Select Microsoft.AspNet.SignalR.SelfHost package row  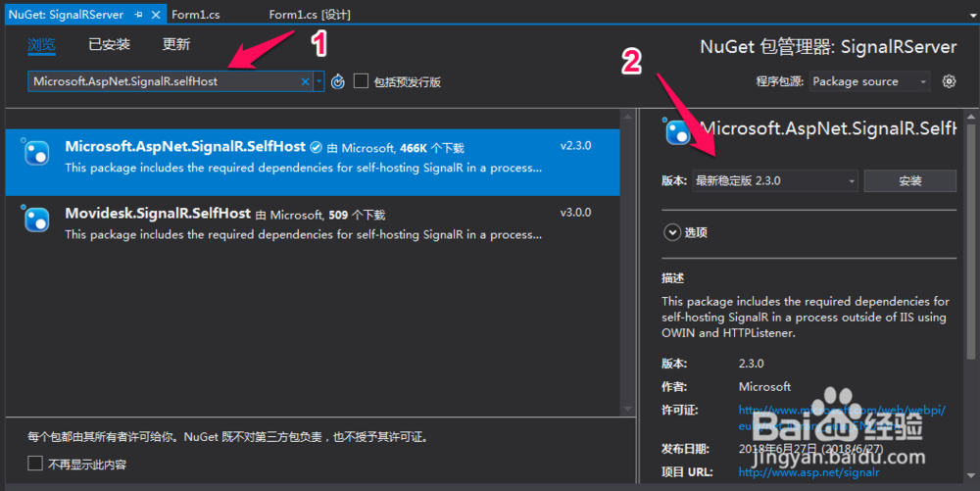pyautogui.click(x=313, y=163)
